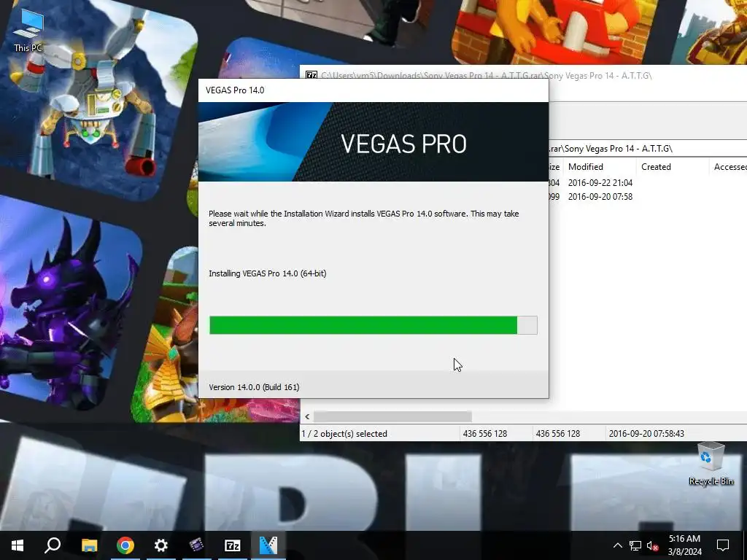Open muted volume tray icon
This screenshot has height=560, width=747.
click(x=653, y=545)
